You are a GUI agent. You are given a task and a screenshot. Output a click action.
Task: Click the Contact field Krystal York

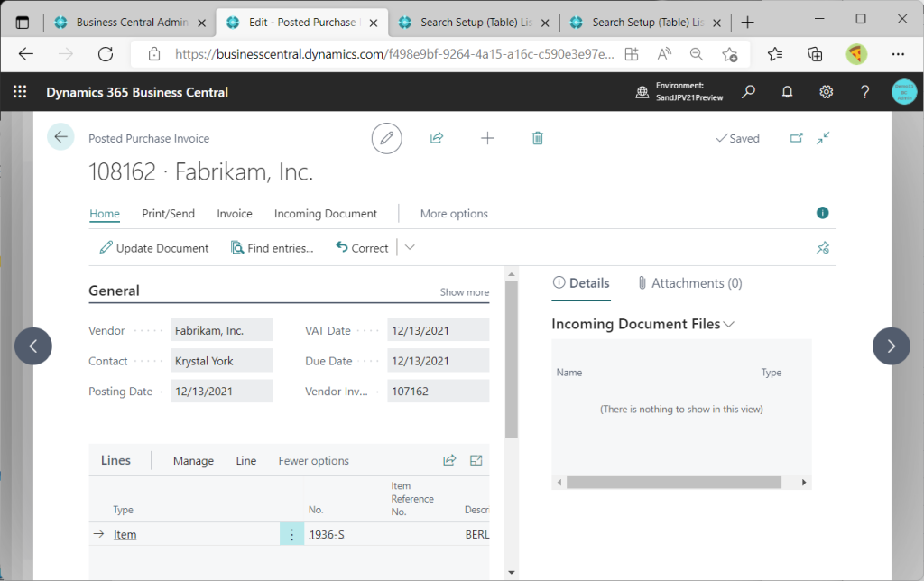[221, 361]
